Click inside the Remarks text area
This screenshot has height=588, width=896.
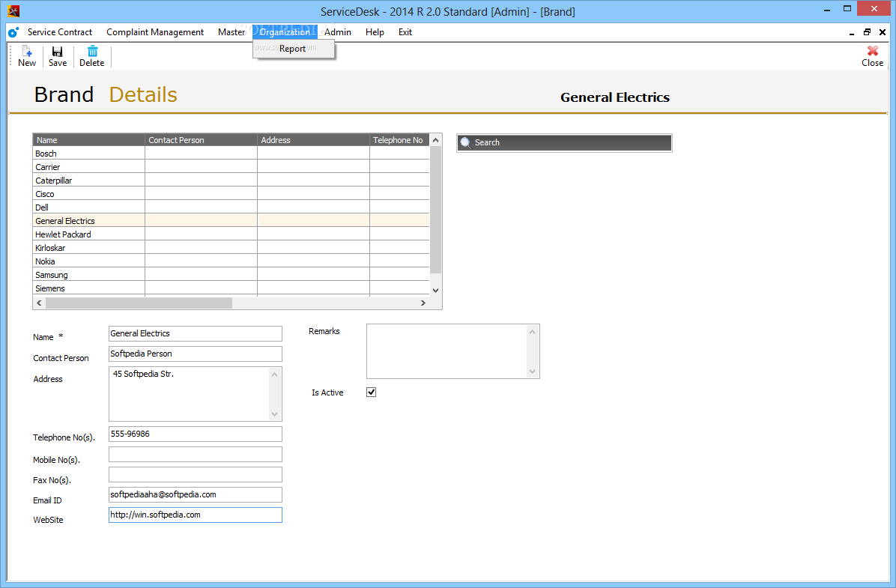coord(447,351)
